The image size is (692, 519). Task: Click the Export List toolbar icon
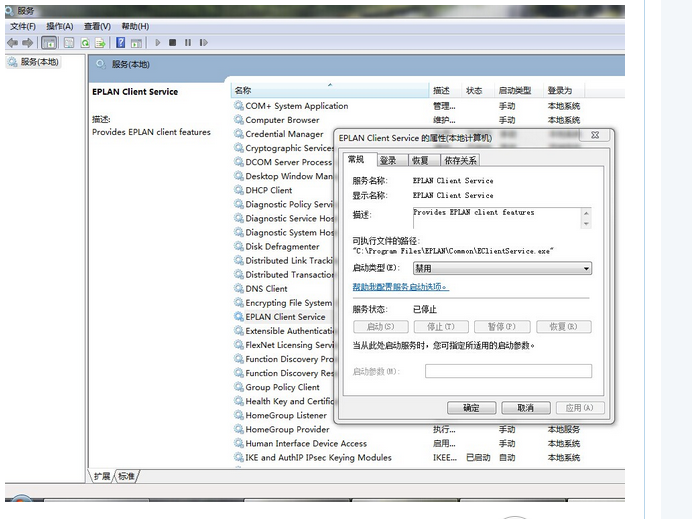pos(100,43)
